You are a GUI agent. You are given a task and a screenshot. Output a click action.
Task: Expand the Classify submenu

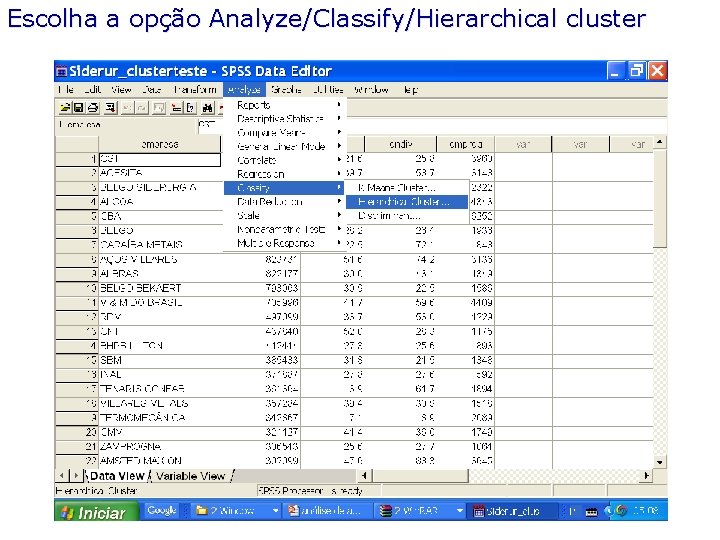pos(284,188)
